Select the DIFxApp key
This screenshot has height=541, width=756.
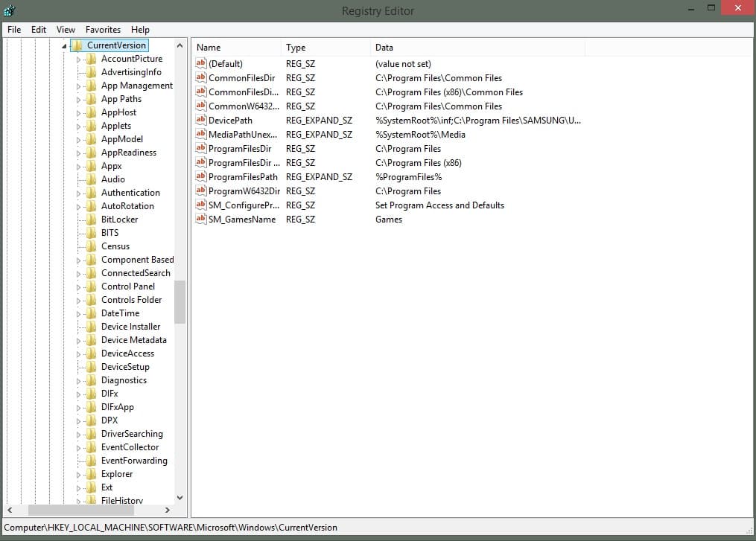pos(117,407)
